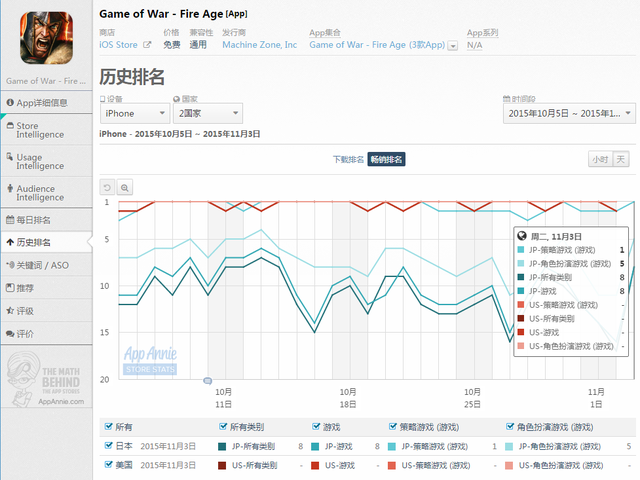Click the calendar icon beside 每日排名
Screen dimensions: 640x480
click(x=10, y=220)
